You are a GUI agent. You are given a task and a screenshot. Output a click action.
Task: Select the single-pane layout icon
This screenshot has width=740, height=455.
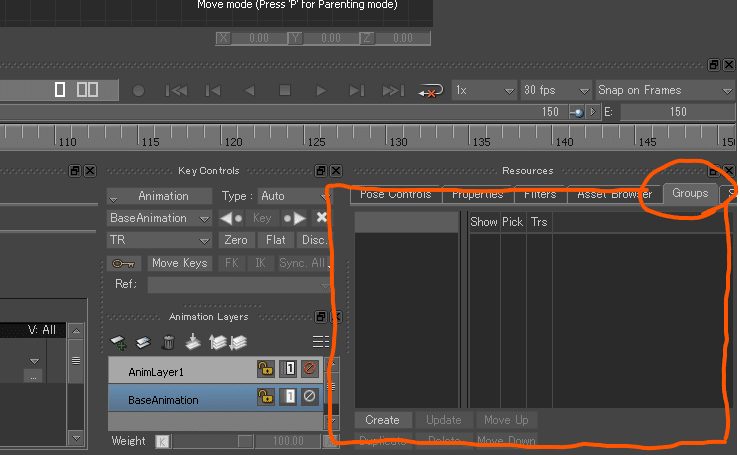point(60,89)
